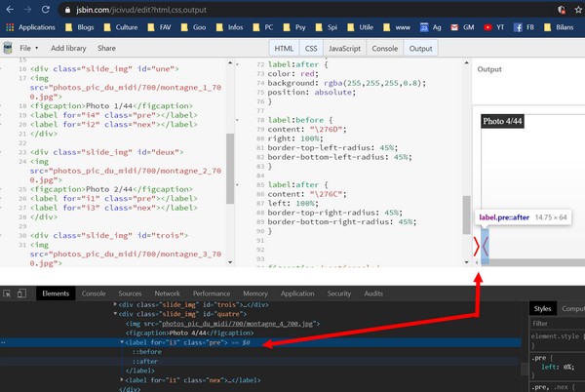Open the JS Bin File menu
The width and height of the screenshot is (585, 392).
coord(29,48)
